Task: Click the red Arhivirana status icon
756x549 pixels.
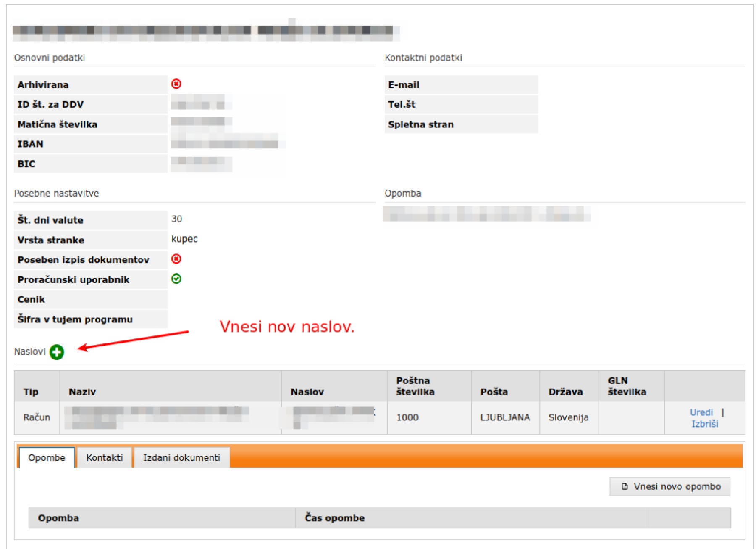Action: pos(176,84)
